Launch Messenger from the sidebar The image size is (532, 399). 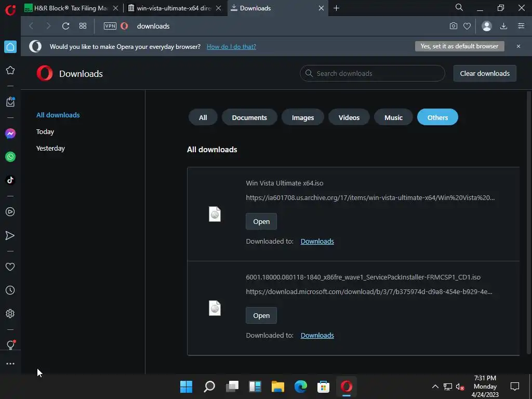coord(10,134)
